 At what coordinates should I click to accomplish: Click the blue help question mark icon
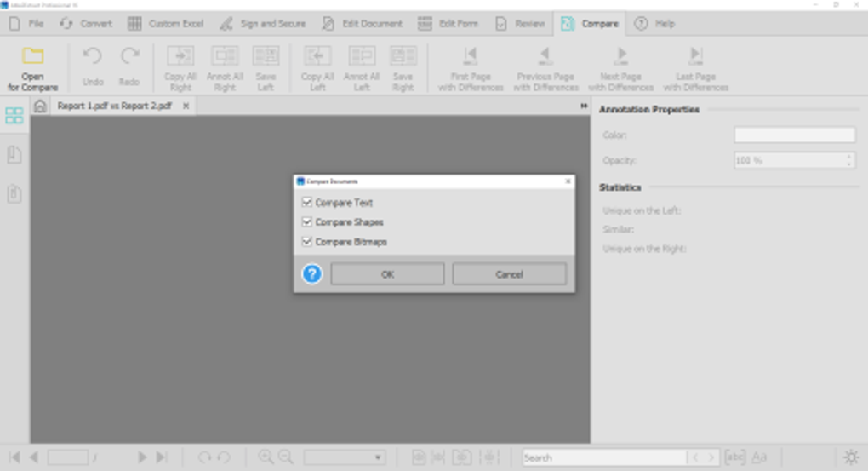pos(312,274)
